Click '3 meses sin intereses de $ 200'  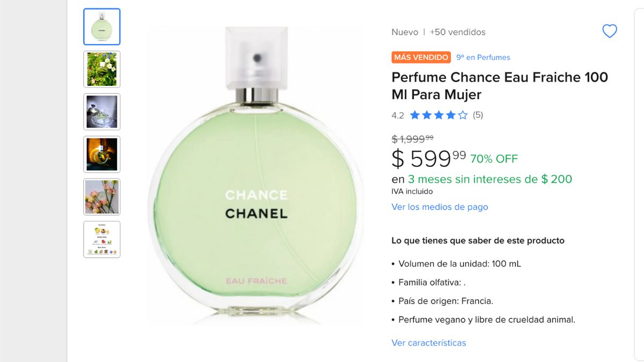[x=490, y=179]
